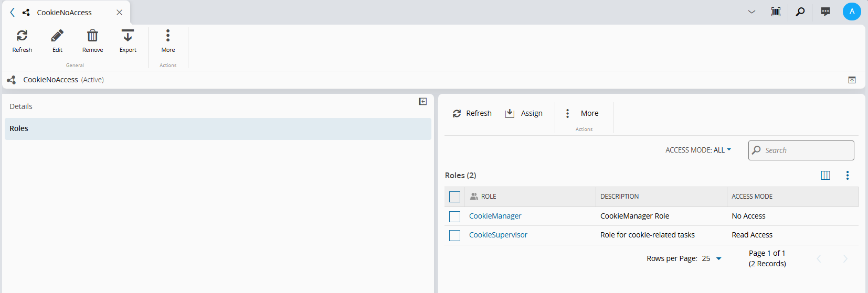Open the Rows per Page dropdown
The height and width of the screenshot is (293, 868).
712,258
